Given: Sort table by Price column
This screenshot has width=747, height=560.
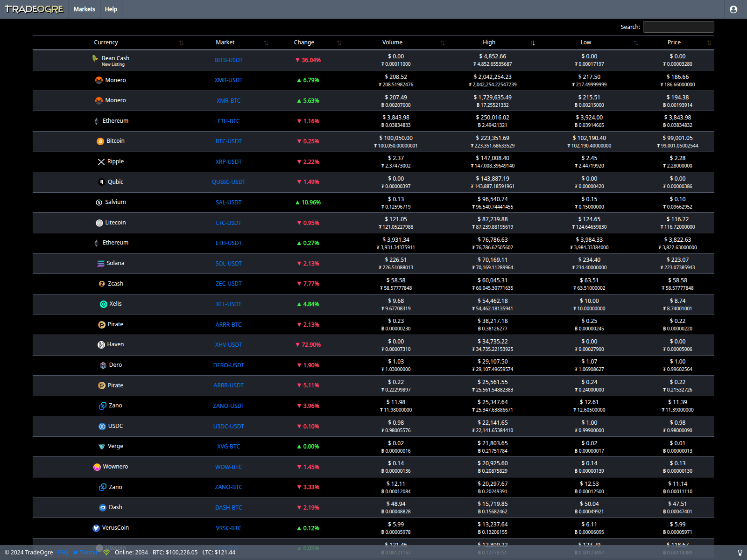Looking at the screenshot, I should coord(674,42).
